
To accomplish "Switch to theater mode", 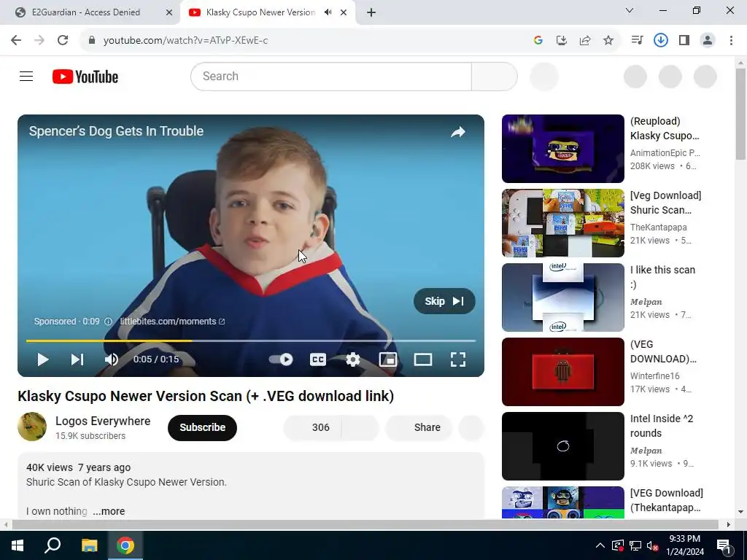I will 422,359.
